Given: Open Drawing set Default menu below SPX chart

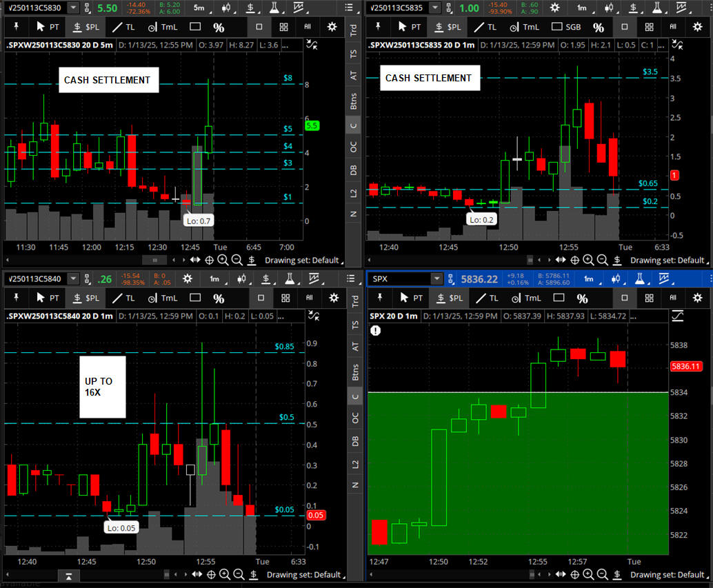Looking at the screenshot, I should point(669,575).
